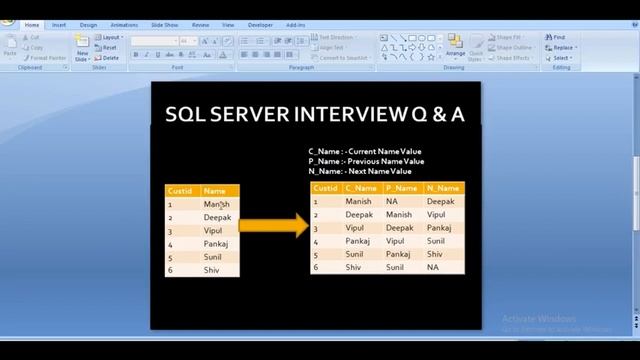Open the Font name combo box
Screen dimensions: 640x360
(155, 41)
